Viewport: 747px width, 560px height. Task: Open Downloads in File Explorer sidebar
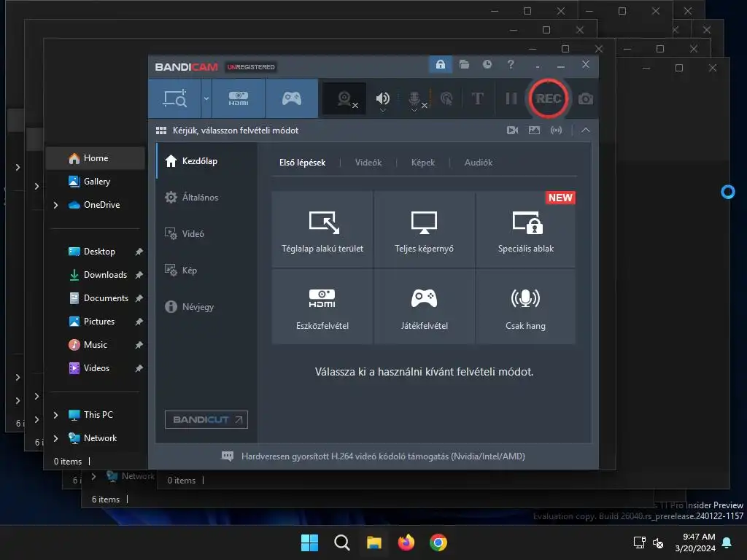[x=105, y=275]
